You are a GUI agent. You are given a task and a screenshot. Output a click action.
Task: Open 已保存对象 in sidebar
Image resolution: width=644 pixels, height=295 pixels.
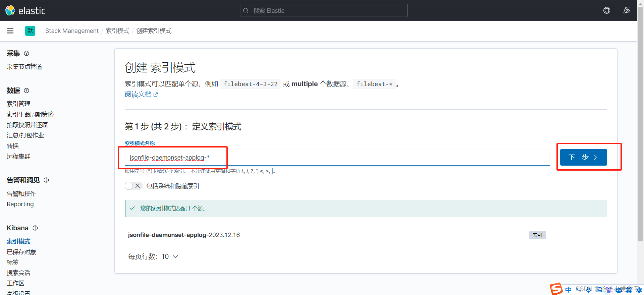pyautogui.click(x=21, y=252)
